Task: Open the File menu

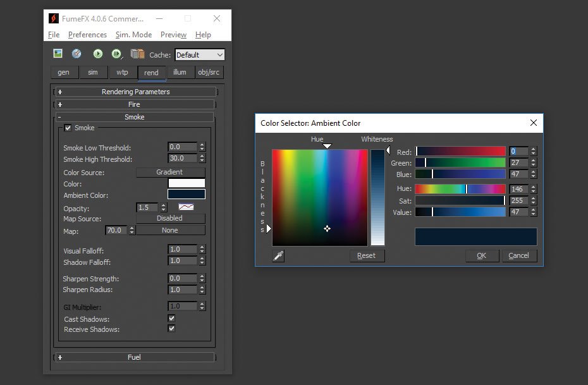Action: (54, 35)
